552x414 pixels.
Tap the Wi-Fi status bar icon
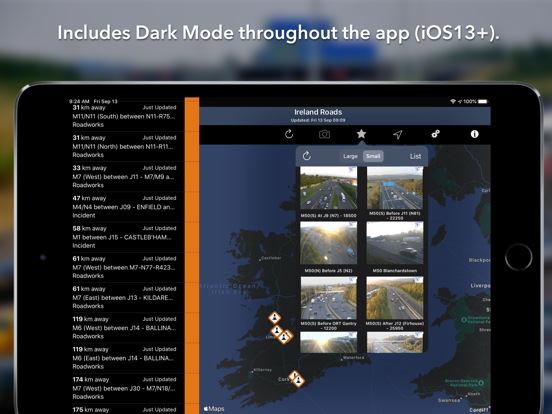tap(453, 101)
